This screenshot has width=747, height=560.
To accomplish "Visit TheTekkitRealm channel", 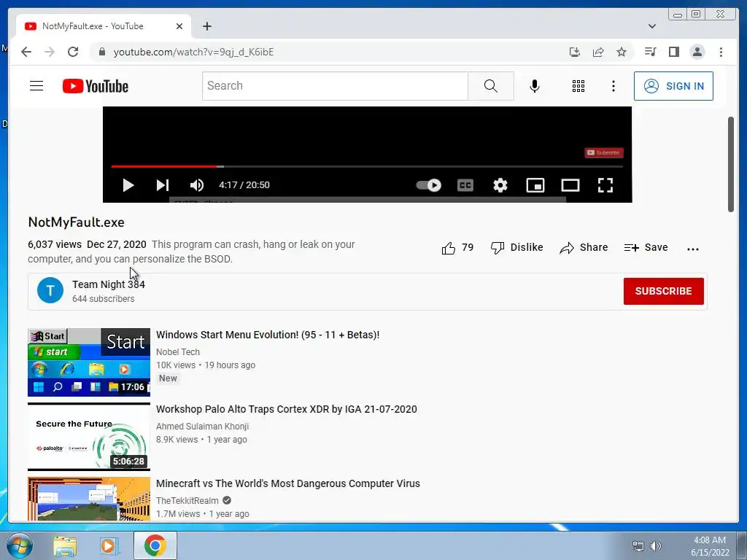I will (x=187, y=500).
